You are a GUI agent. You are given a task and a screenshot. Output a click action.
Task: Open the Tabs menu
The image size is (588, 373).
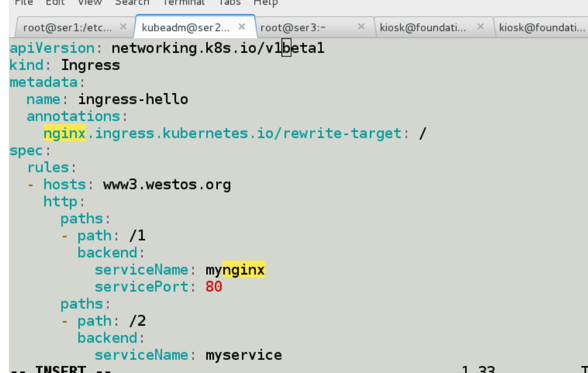tap(229, 3)
